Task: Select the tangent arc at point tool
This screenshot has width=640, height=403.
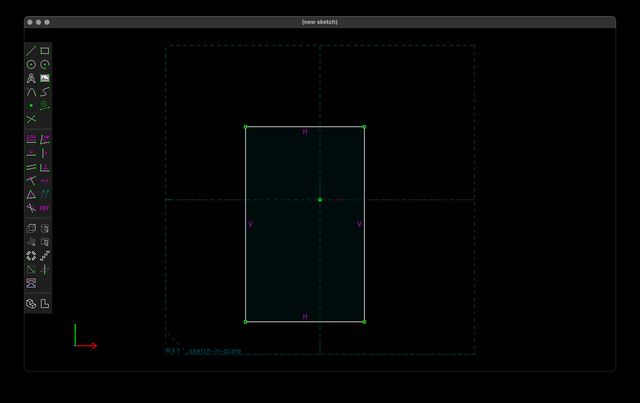Action: 31,92
